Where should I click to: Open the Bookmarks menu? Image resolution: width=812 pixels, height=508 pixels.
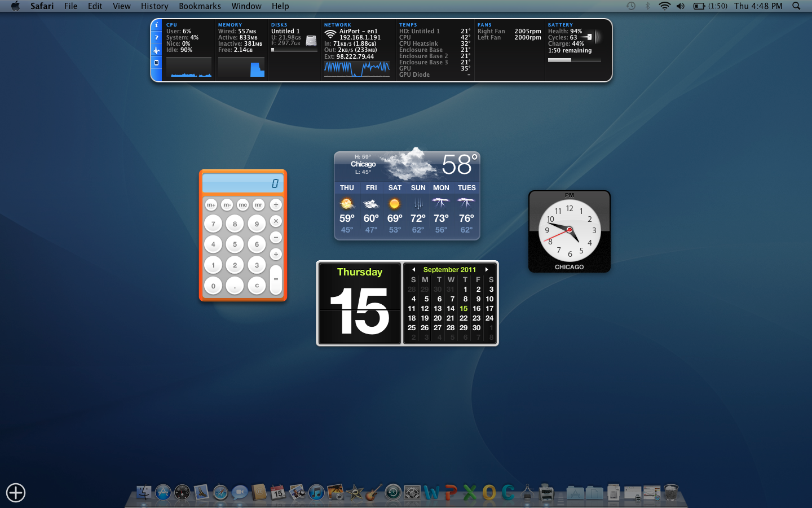[x=200, y=6]
